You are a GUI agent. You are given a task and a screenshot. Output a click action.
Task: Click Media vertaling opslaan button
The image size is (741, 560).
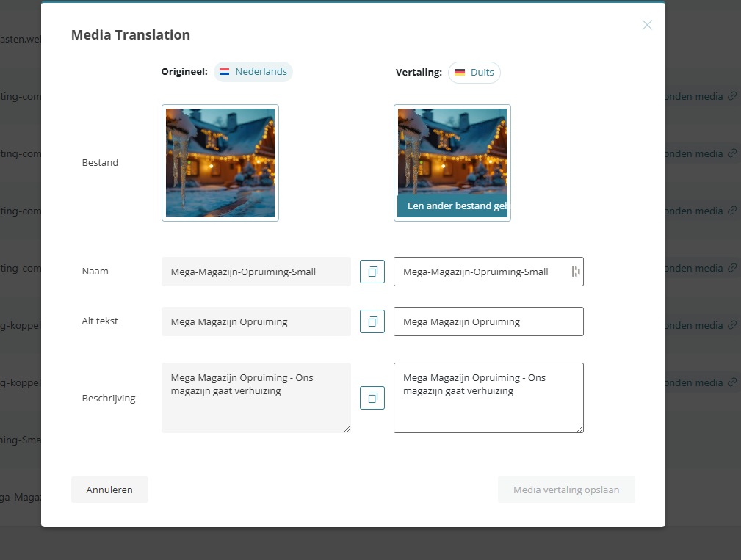click(x=566, y=490)
